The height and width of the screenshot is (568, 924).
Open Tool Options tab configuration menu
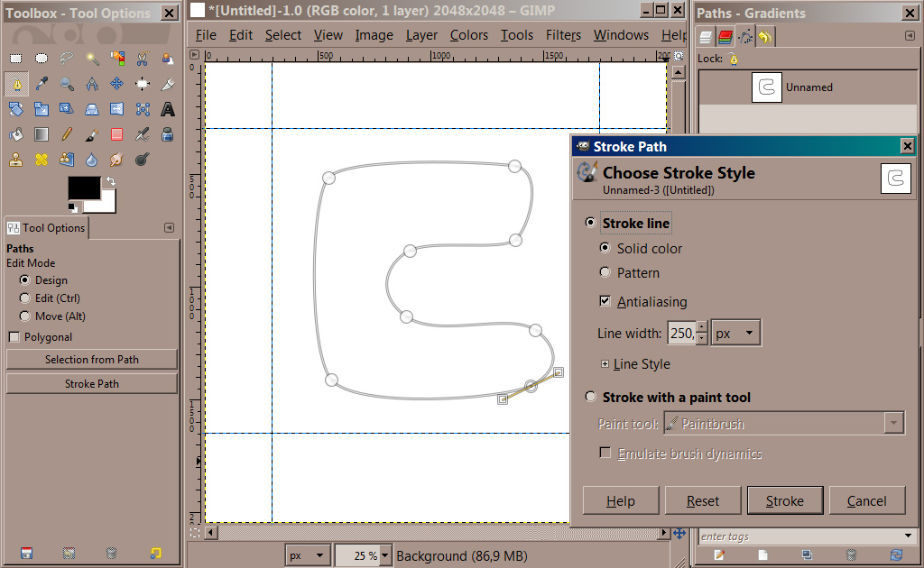coord(169,228)
